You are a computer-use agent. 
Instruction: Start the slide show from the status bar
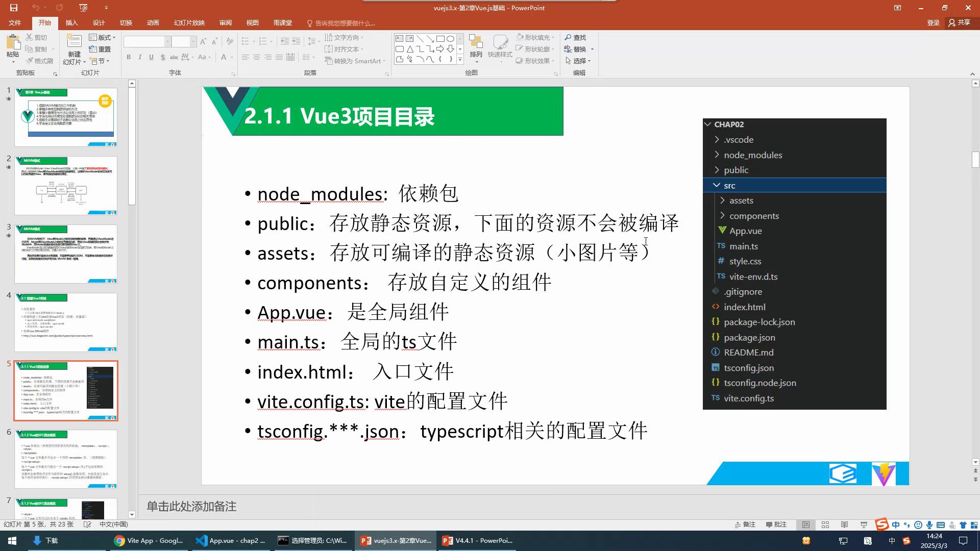click(864, 524)
